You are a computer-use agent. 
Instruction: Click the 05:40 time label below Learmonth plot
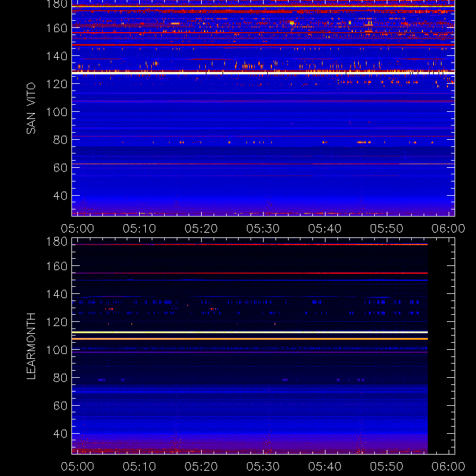[x=325, y=466]
